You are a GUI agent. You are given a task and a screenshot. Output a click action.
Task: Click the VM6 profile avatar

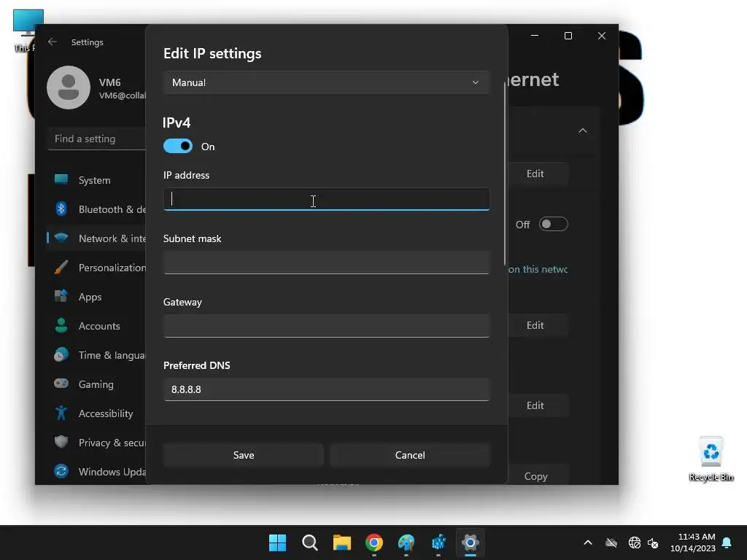coord(69,87)
